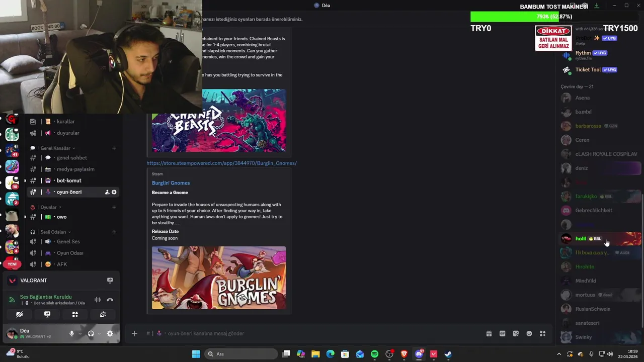Open File Explorer from taskbar
Viewport: 644px width, 362px height.
click(x=315, y=354)
